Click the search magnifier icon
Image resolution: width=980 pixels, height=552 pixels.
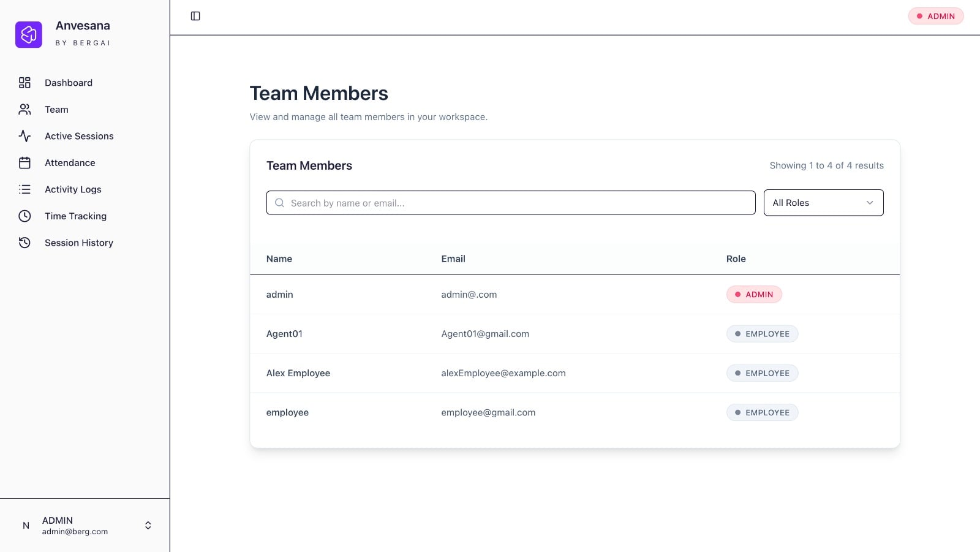tap(279, 202)
